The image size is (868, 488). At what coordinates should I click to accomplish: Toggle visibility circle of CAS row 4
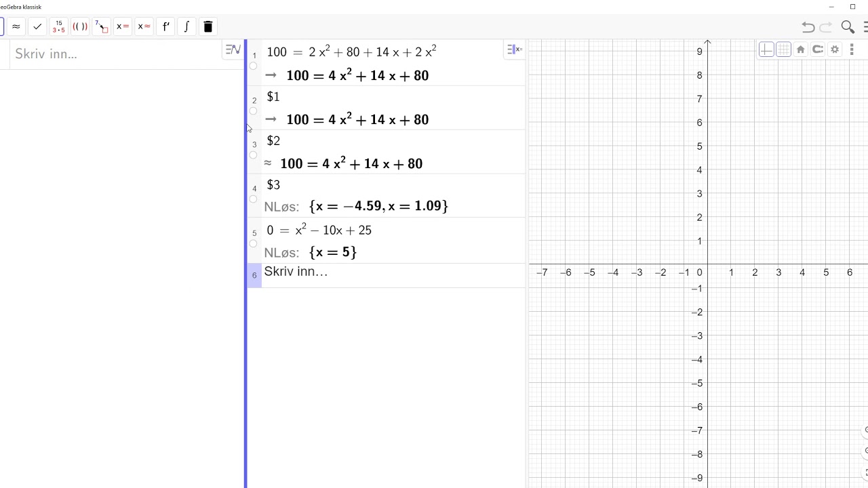point(253,199)
